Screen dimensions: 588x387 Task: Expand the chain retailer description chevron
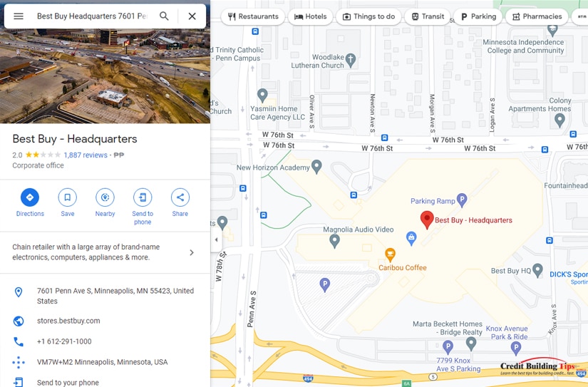[192, 252]
